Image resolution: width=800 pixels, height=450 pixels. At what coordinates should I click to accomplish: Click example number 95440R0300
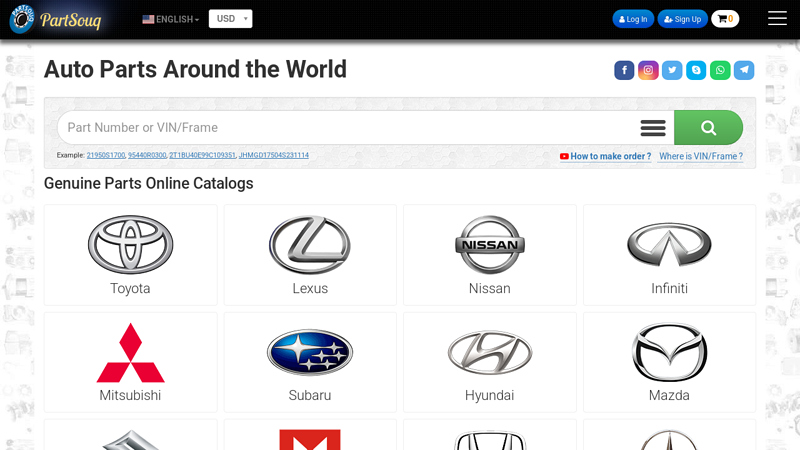[147, 155]
